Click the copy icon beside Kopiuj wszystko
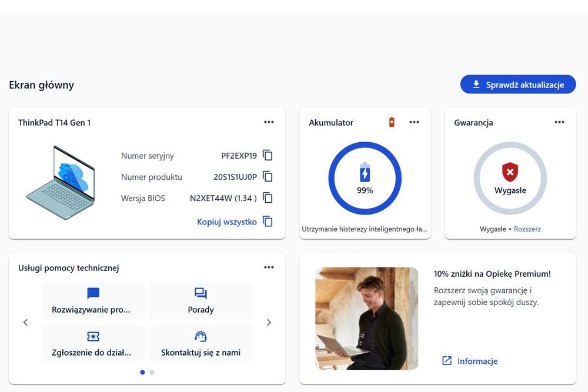The height and width of the screenshot is (392, 588). [x=268, y=222]
